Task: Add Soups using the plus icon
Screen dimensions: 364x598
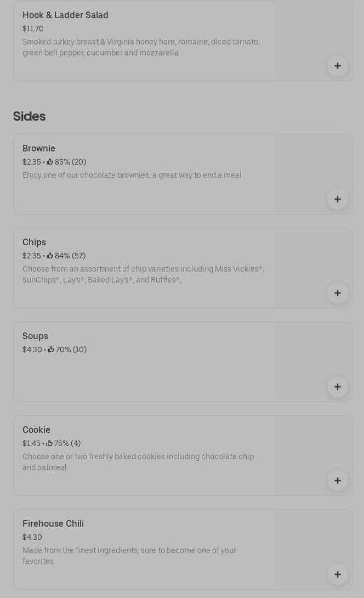Action: click(x=338, y=387)
